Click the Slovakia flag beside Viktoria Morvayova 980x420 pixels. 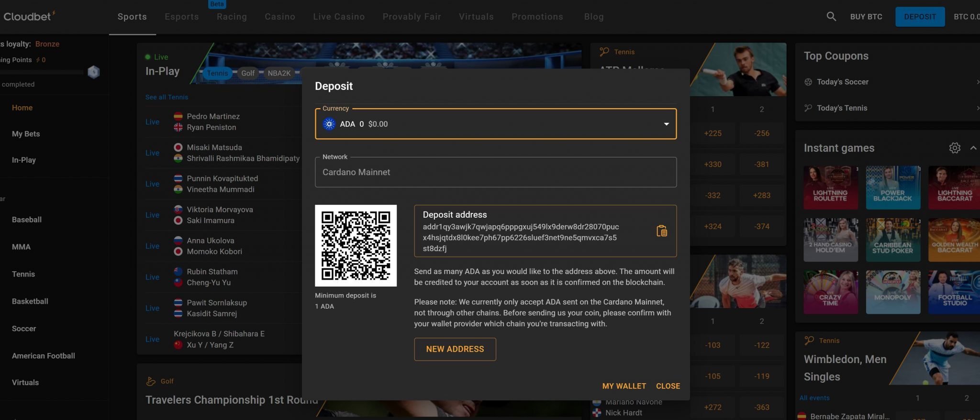click(178, 210)
